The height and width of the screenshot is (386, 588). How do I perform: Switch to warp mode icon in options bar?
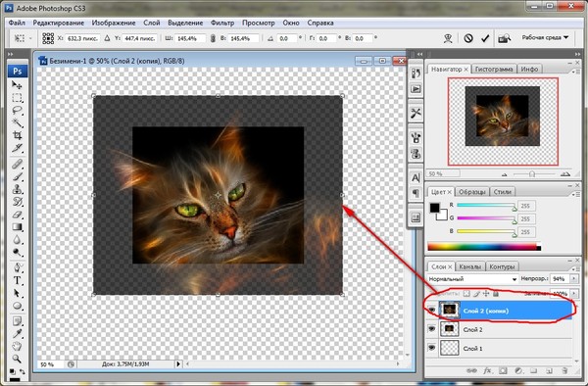click(448, 38)
